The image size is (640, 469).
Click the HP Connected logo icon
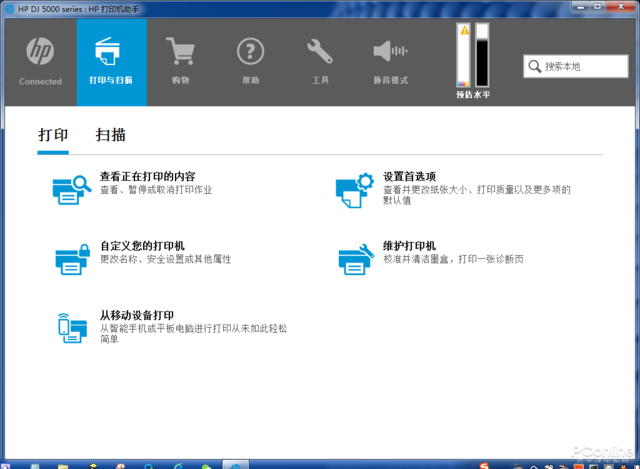40,51
